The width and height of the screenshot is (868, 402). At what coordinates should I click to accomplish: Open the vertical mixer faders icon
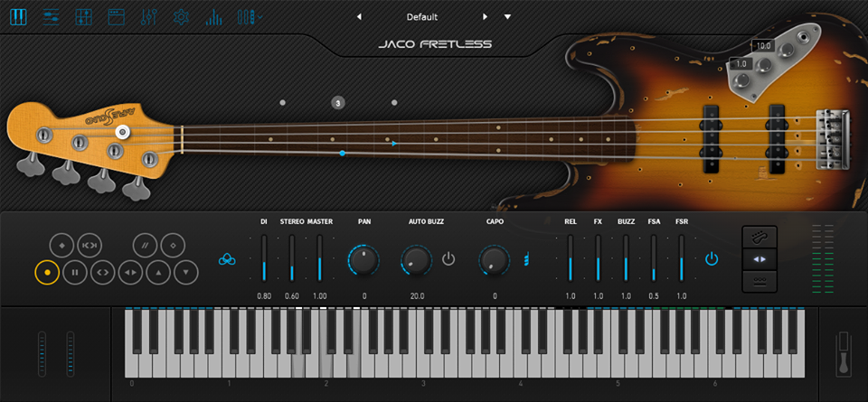[x=148, y=17]
